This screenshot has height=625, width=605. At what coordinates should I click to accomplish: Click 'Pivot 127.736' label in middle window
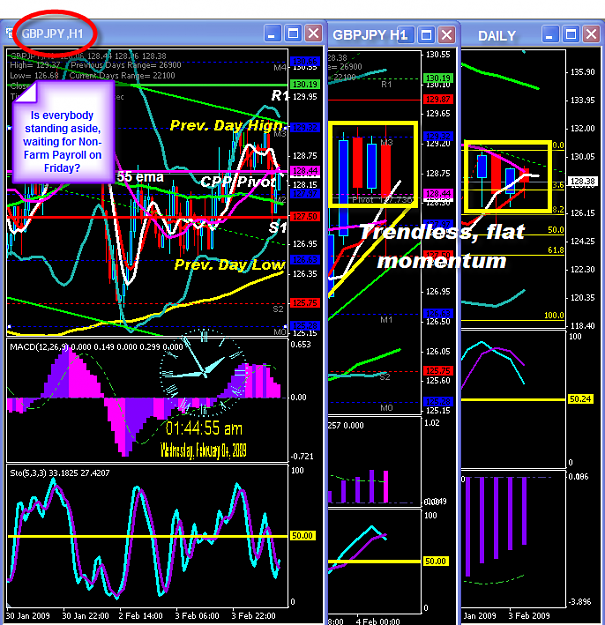point(383,200)
